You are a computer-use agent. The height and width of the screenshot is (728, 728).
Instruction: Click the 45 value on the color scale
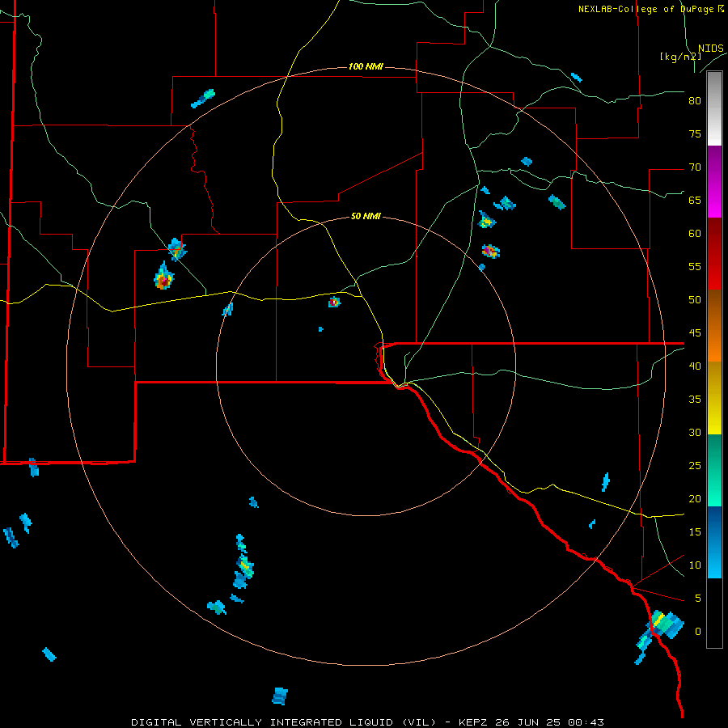click(x=695, y=333)
